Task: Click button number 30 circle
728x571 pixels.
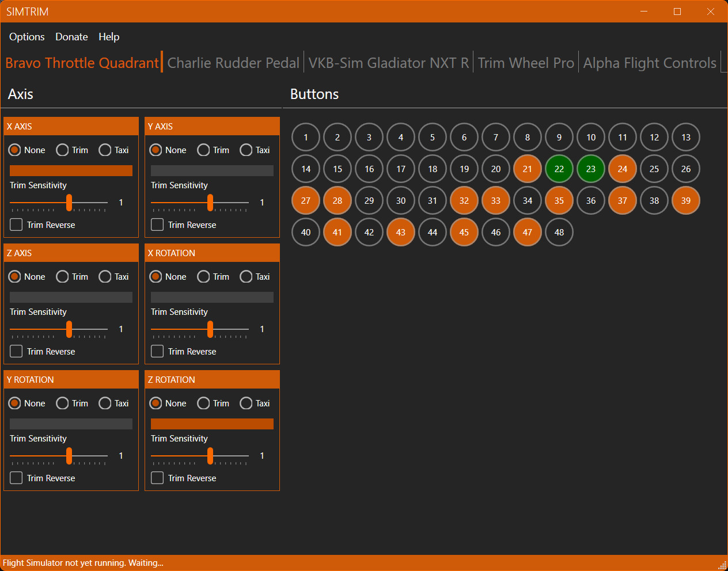Action: [x=401, y=200]
